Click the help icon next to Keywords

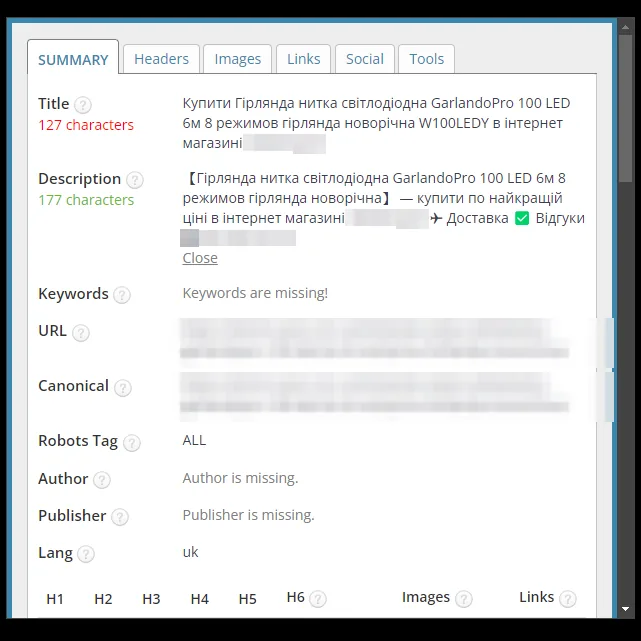pyautogui.click(x=122, y=295)
